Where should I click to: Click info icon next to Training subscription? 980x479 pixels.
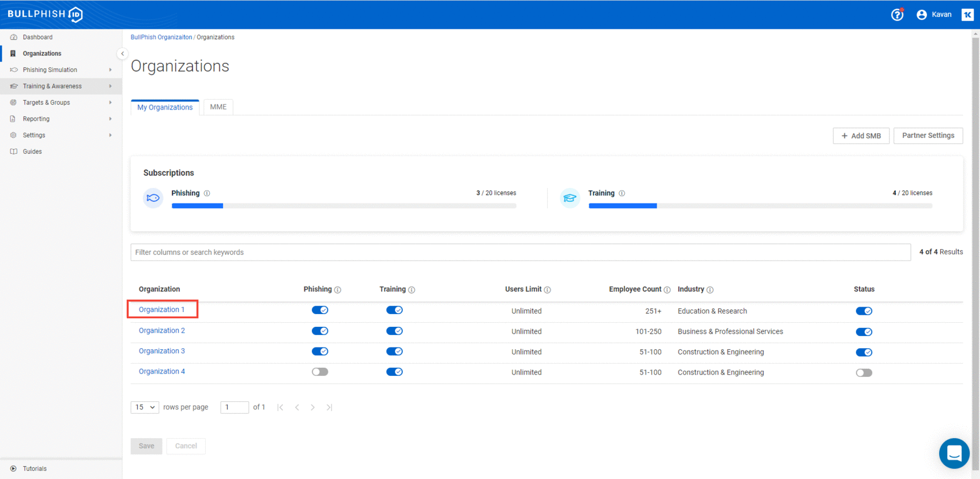(621, 193)
